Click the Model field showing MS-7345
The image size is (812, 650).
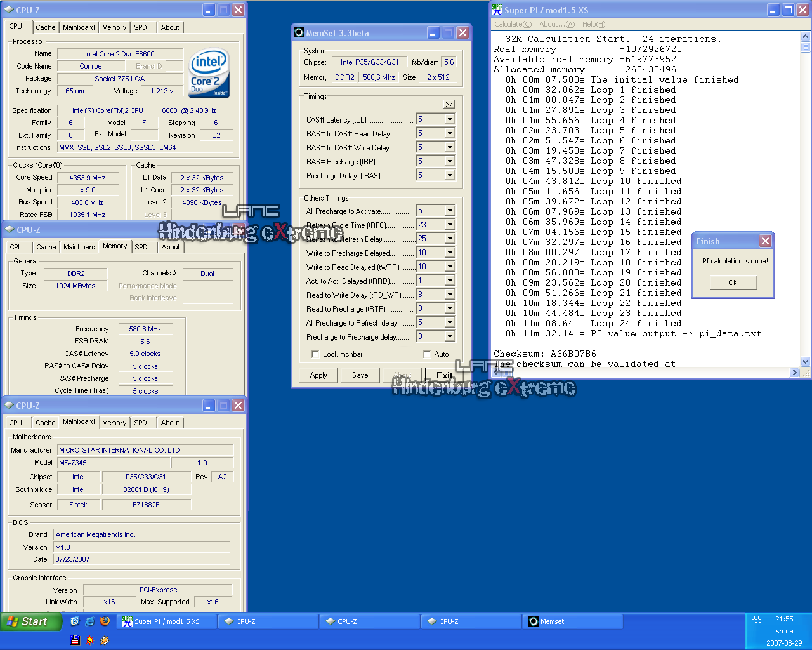114,463
